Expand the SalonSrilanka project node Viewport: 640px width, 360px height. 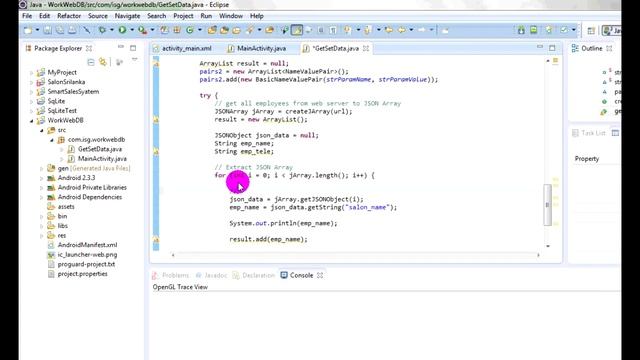coord(31,82)
